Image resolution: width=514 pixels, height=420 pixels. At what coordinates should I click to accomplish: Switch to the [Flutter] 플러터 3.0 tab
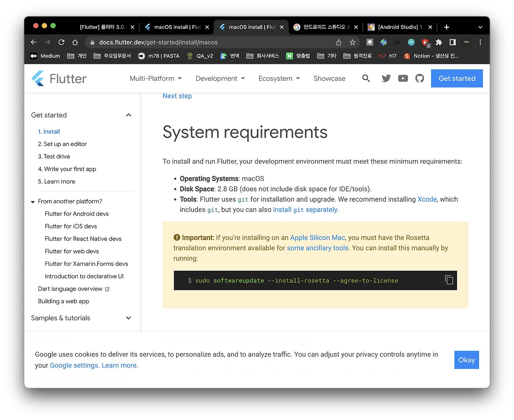tap(104, 27)
